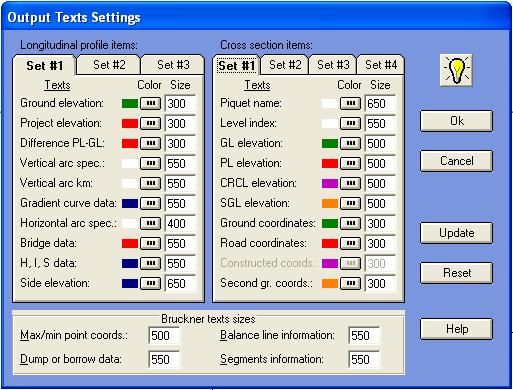Screen dimensions: 513x390
Task: Click red color swatch for Bridge data
Action: [130, 244]
